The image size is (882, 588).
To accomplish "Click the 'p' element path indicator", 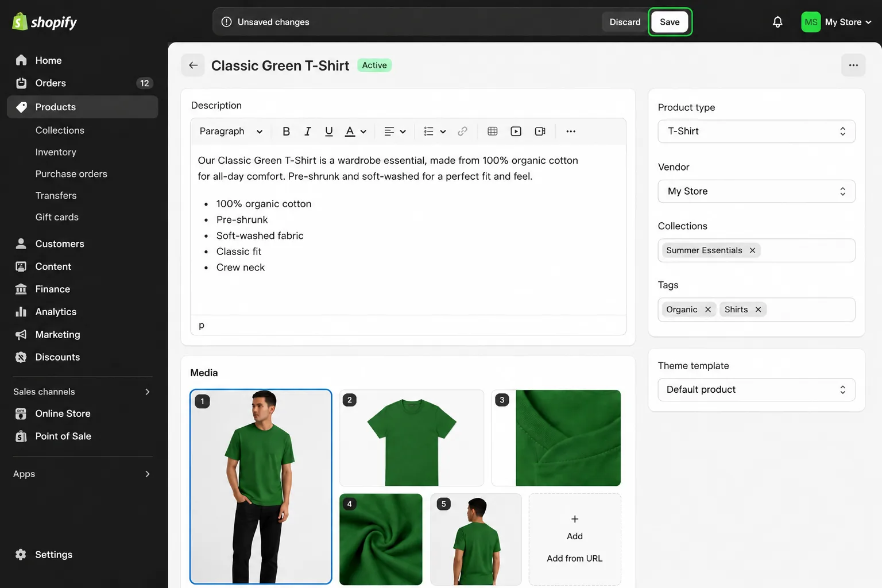I will click(202, 325).
